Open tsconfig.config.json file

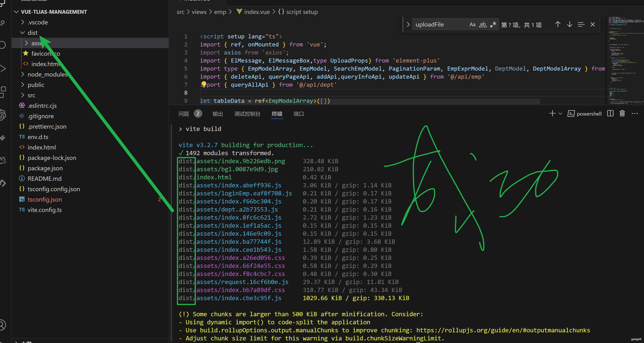coord(54,189)
